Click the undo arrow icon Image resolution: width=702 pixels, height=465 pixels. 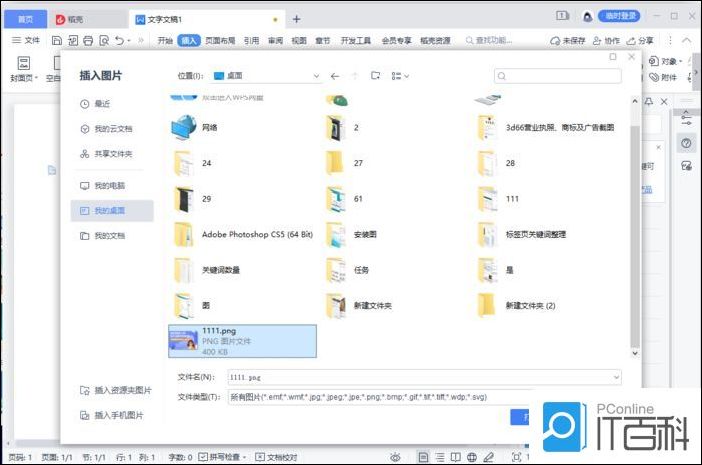(119, 41)
